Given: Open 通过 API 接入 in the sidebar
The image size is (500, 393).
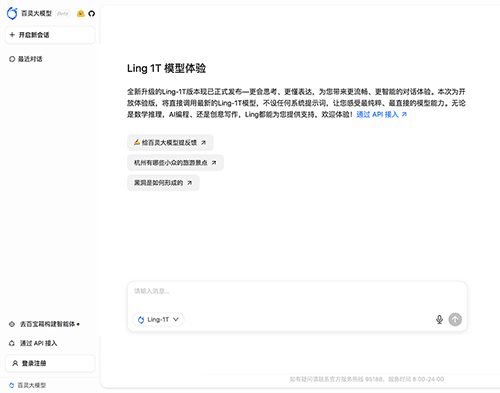Looking at the screenshot, I should [x=33, y=343].
